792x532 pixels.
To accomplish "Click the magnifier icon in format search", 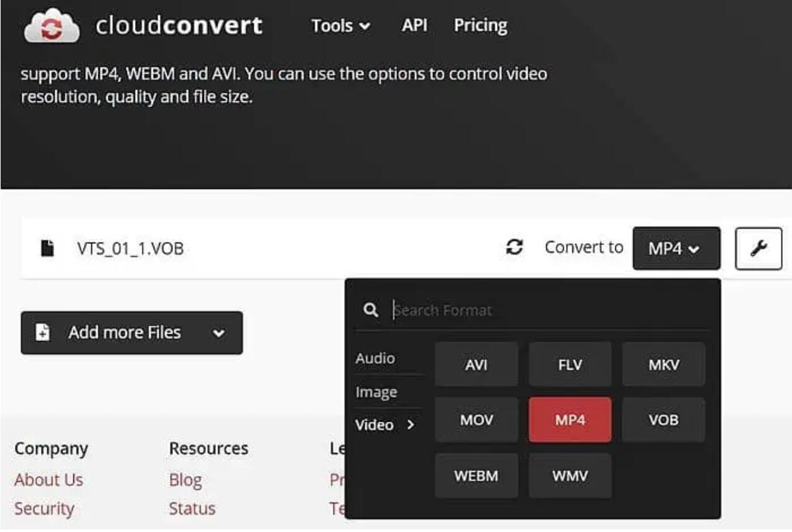I will pos(370,310).
